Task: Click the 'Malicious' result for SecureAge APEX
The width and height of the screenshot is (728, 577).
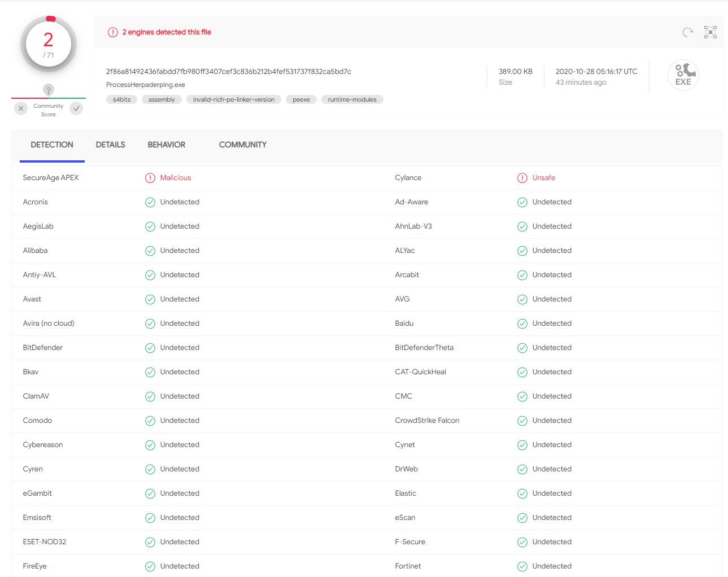Action: (176, 178)
